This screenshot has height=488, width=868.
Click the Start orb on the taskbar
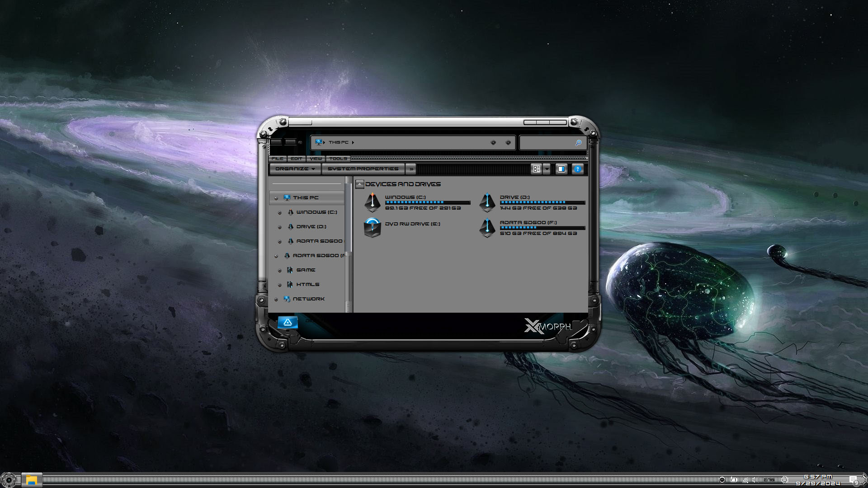coord(9,480)
